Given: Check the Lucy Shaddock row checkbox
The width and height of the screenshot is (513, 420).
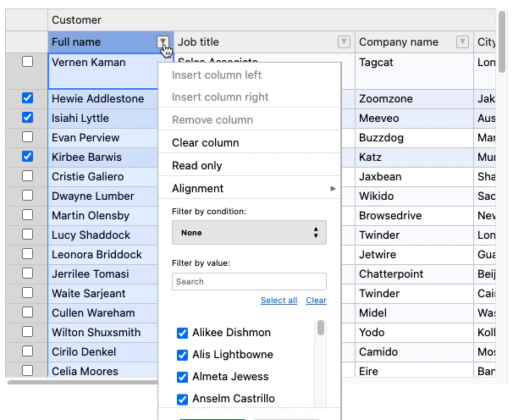Looking at the screenshot, I should click(x=27, y=234).
